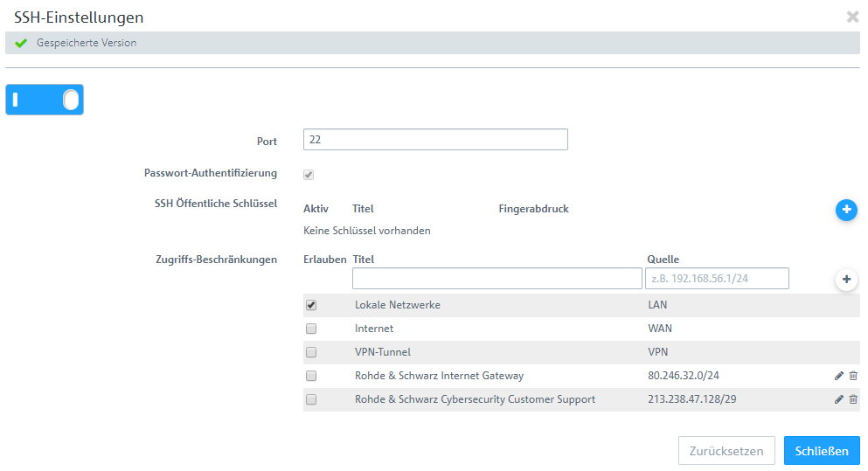Toggle the SSH service on/off switch
Image resolution: width=868 pixels, height=471 pixels.
[45, 100]
